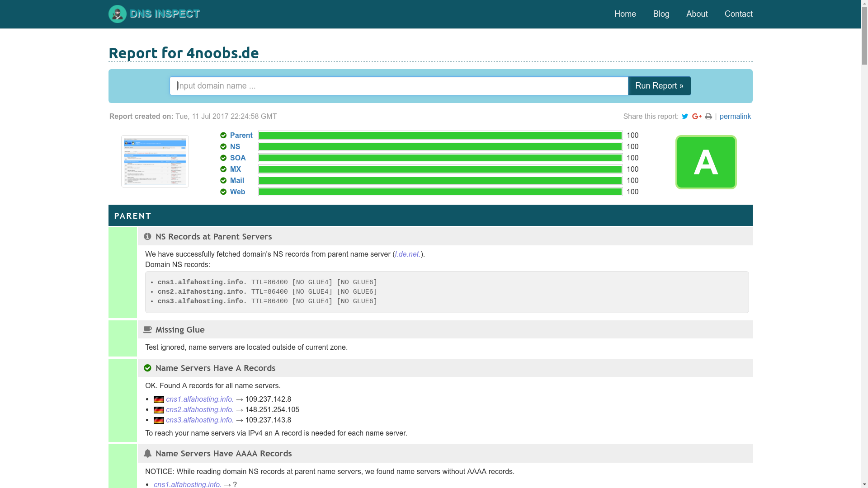Screen dimensions: 868x488
Task: Click the cns3.alfahosting.info. name server link
Action: pos(199,420)
